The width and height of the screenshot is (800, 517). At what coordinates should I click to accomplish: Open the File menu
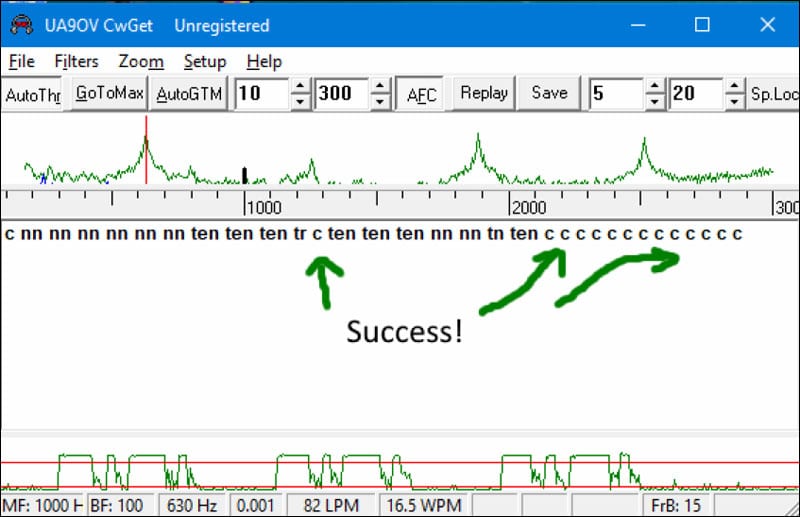[x=22, y=62]
